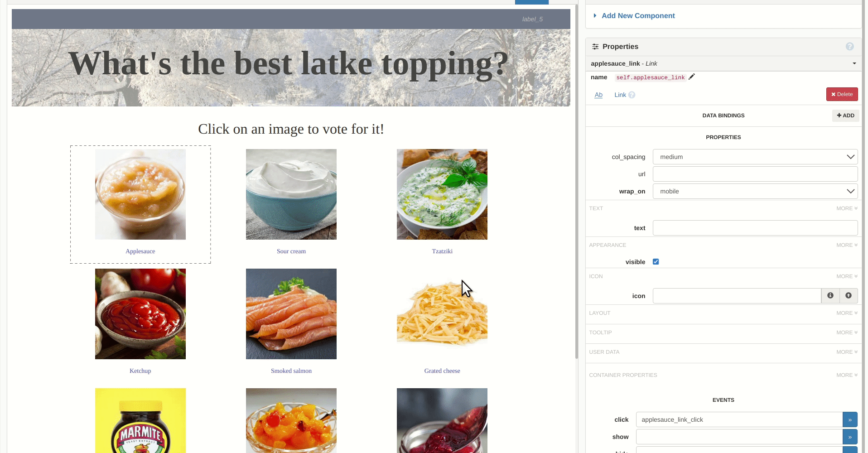Open the applesauce_link component selector
This screenshot has width=868, height=453.
pyautogui.click(x=723, y=63)
